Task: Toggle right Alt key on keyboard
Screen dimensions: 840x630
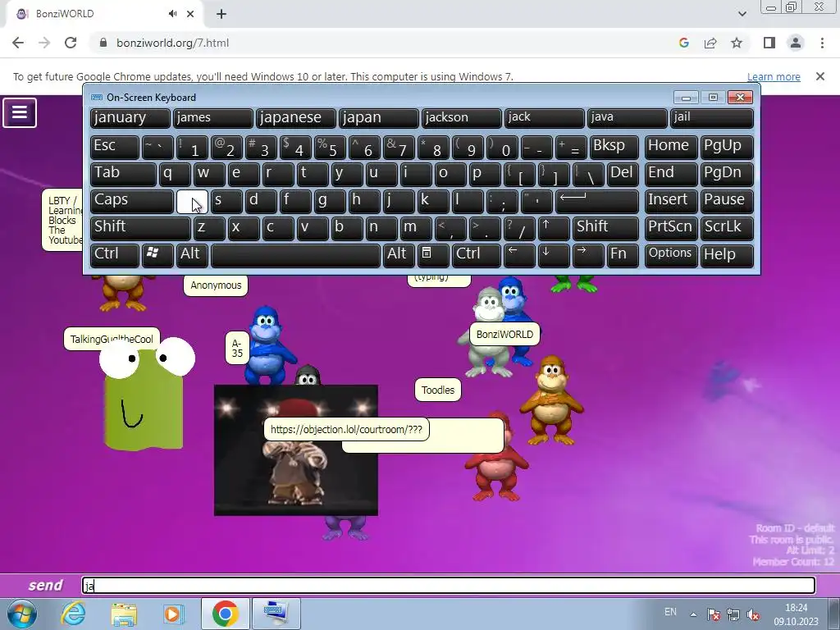Action: pos(399,254)
